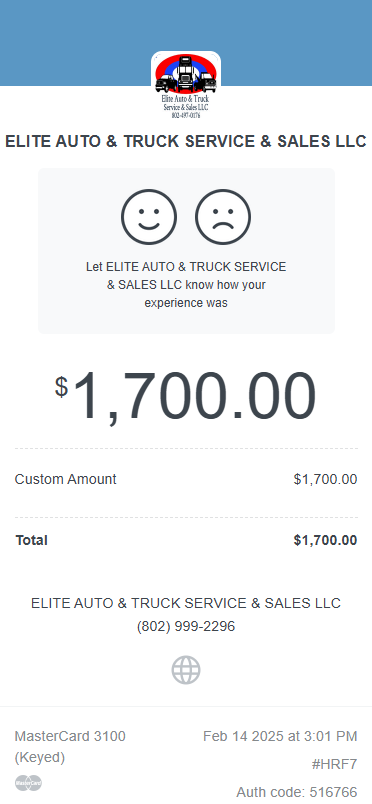Click the Total label
The image size is (372, 804).
coord(31,540)
